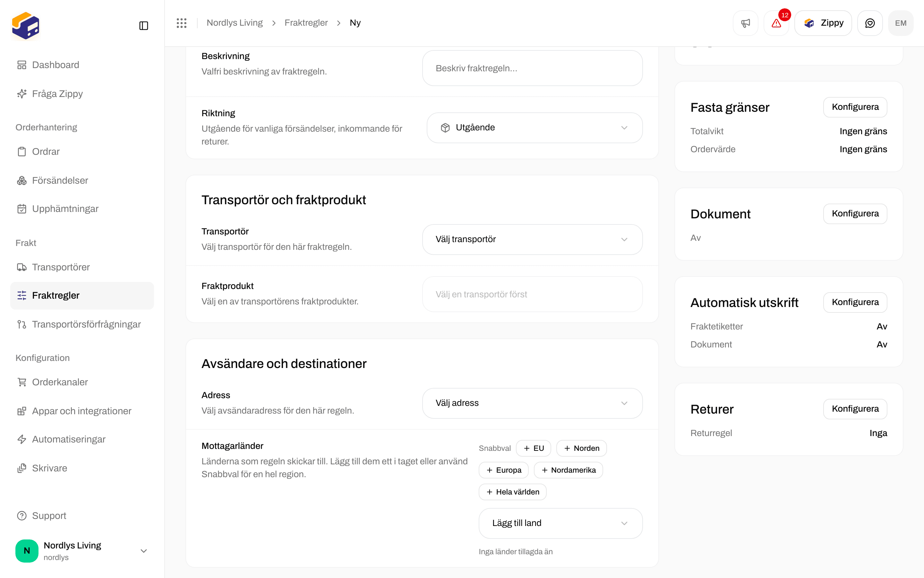
Task: Open Skrivare in the sidebar
Action: [x=82, y=468]
